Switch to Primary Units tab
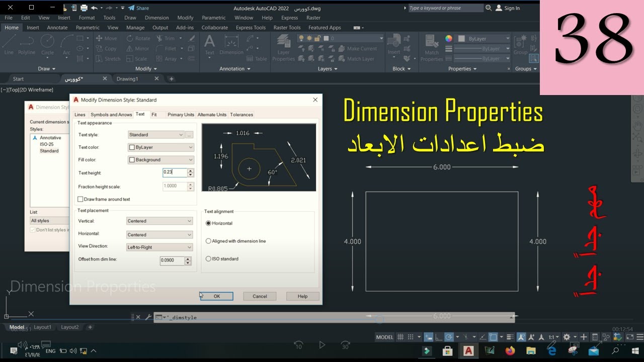644x362 pixels. click(181, 115)
